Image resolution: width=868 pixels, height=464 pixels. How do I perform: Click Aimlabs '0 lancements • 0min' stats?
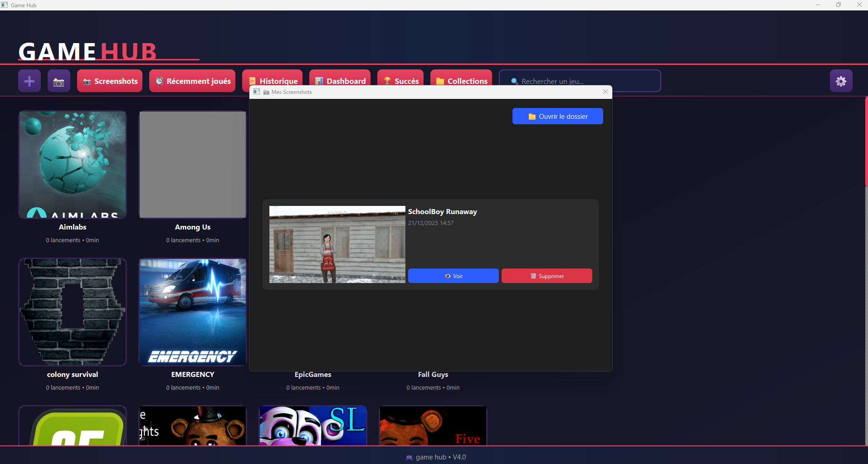click(73, 240)
